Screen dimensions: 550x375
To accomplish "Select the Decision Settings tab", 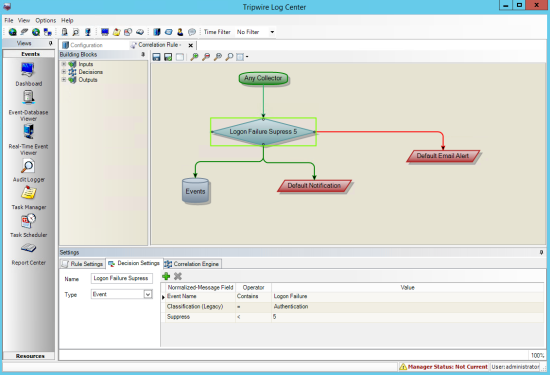I will point(134,263).
